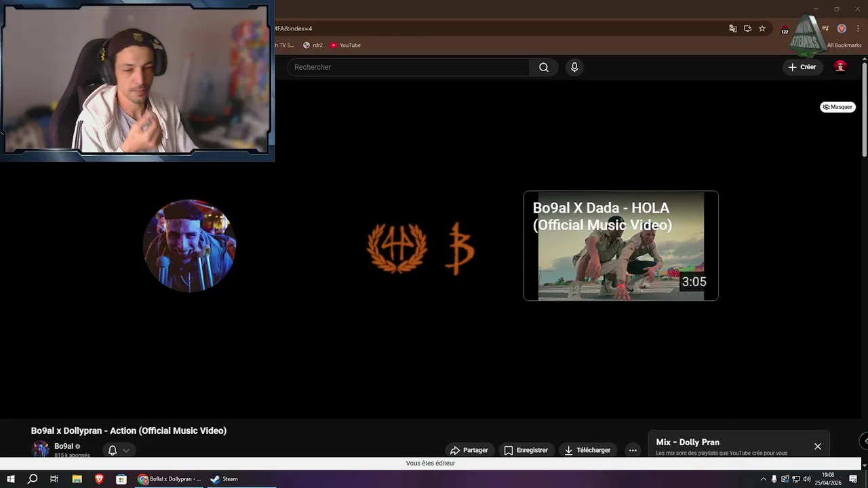
Task: Click the video title Action (Official Music Video)
Action: (129, 430)
